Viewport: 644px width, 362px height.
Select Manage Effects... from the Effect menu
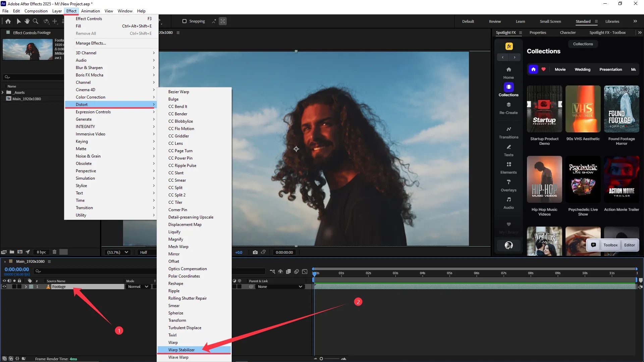pyautogui.click(x=111, y=43)
